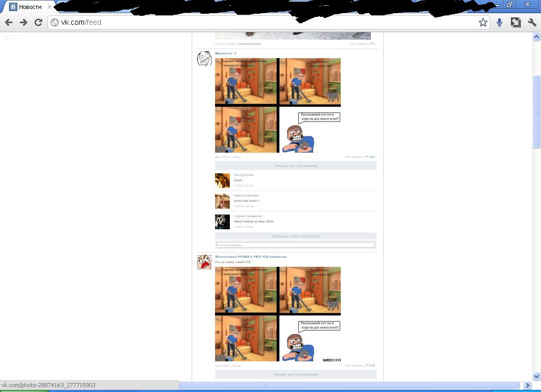Open the trollface avatar of the first post

click(204, 59)
